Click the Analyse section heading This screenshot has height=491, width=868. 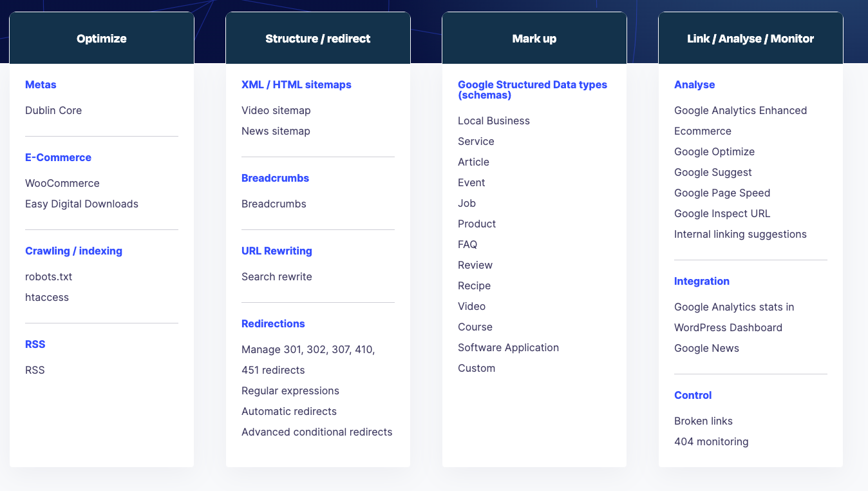pyautogui.click(x=694, y=84)
